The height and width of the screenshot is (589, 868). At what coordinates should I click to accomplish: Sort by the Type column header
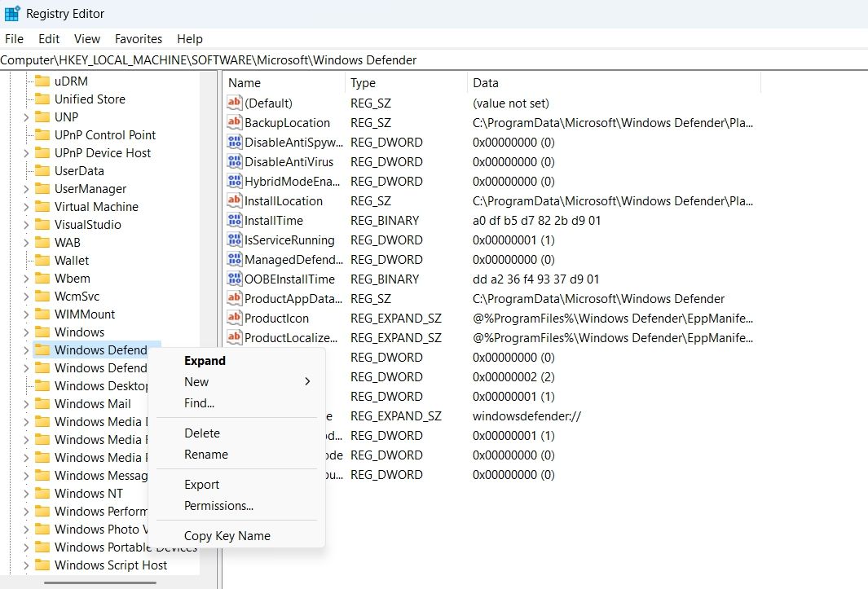pyautogui.click(x=407, y=82)
